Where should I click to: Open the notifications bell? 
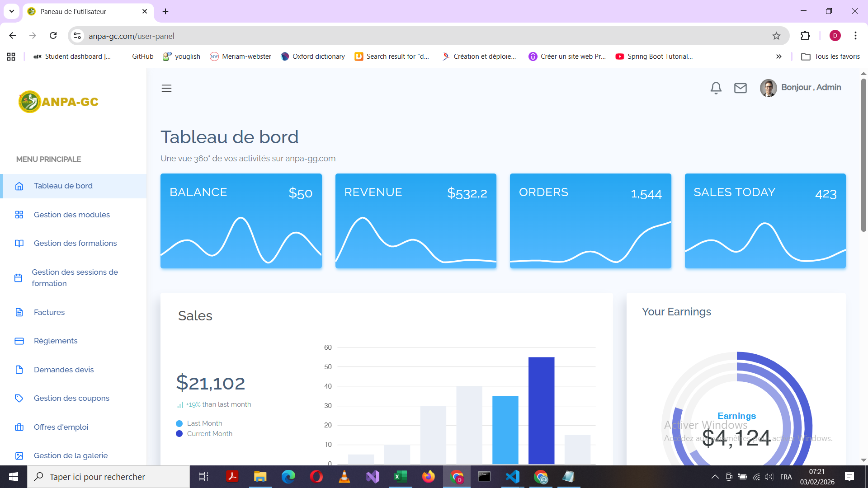coord(716,88)
